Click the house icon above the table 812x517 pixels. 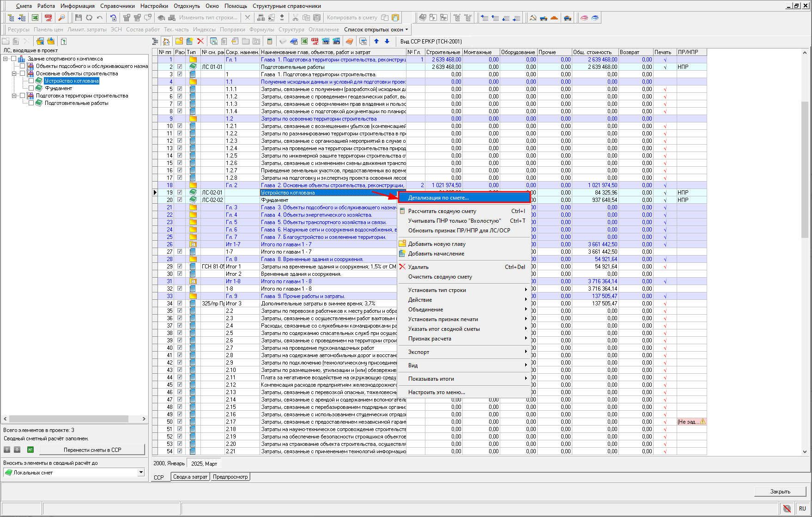tap(166, 42)
